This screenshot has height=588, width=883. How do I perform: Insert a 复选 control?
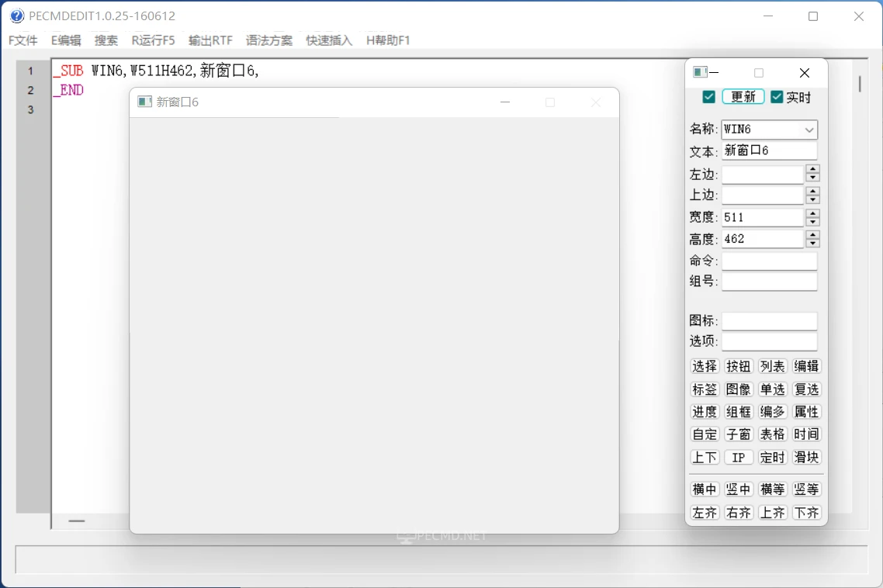pos(806,389)
